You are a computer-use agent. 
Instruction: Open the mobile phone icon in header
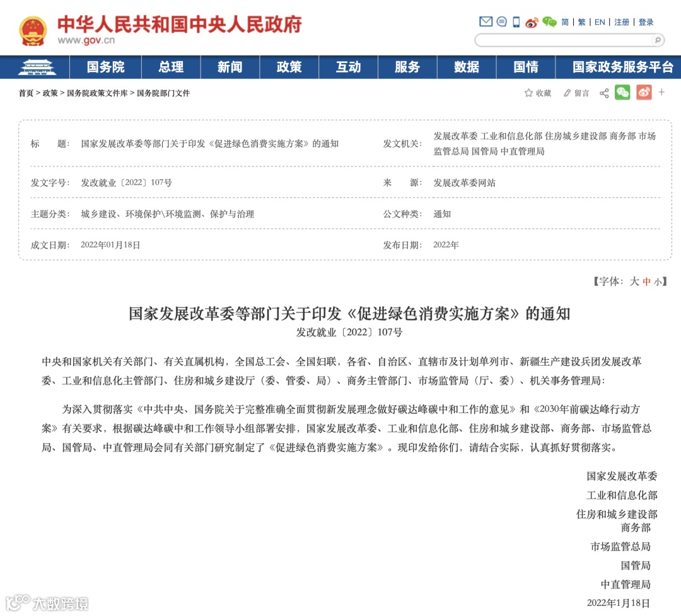tap(516, 21)
